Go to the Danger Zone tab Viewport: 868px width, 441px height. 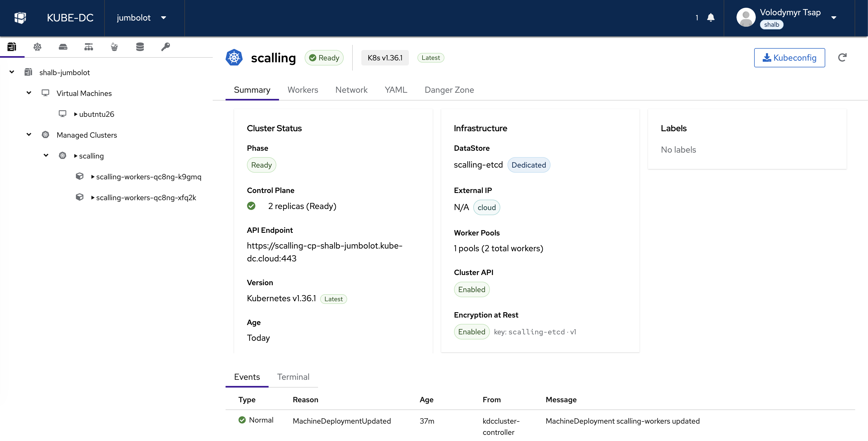point(449,90)
